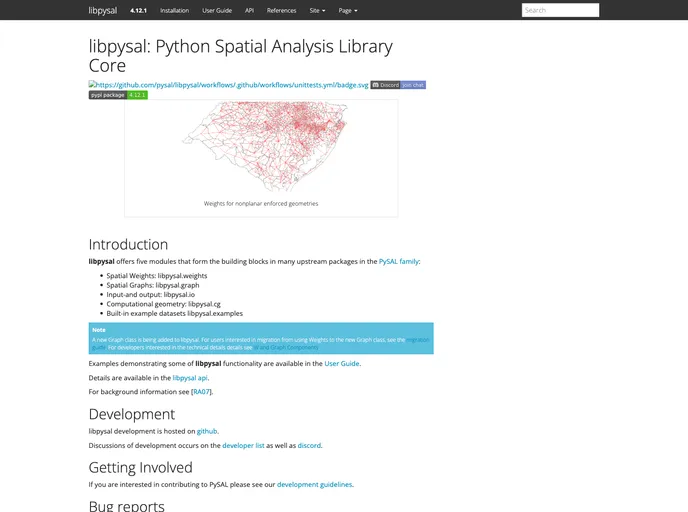Follow the PySAL family link
The width and height of the screenshot is (688, 512).
pyautogui.click(x=398, y=261)
